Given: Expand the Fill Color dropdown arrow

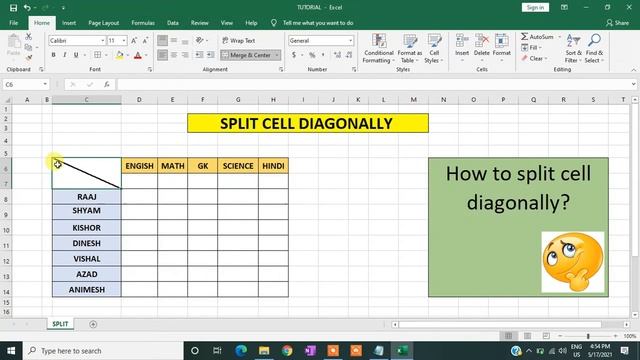Looking at the screenshot, I should click(128, 55).
